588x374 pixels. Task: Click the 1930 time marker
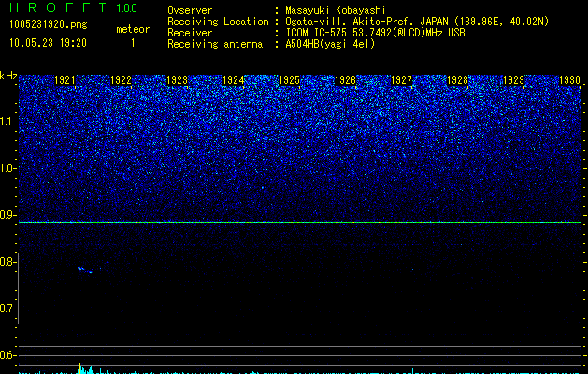click(569, 80)
